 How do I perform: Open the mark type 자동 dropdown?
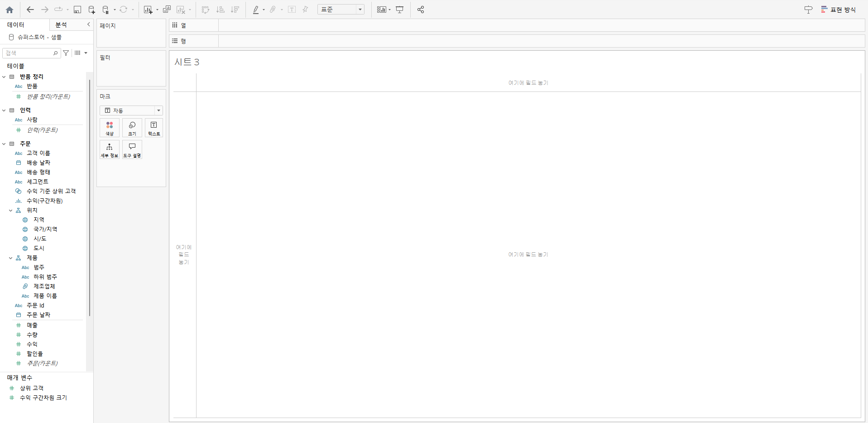point(131,111)
